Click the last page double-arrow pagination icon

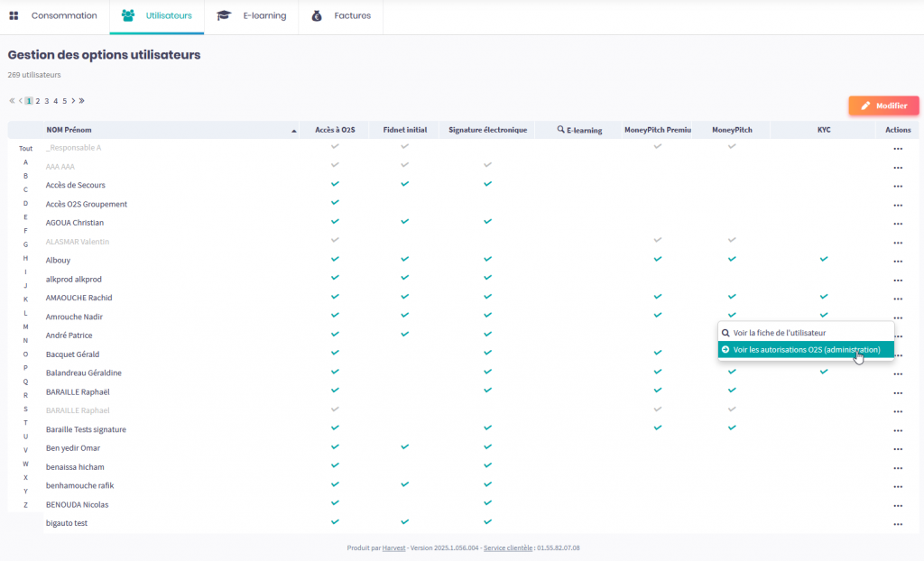(x=82, y=101)
